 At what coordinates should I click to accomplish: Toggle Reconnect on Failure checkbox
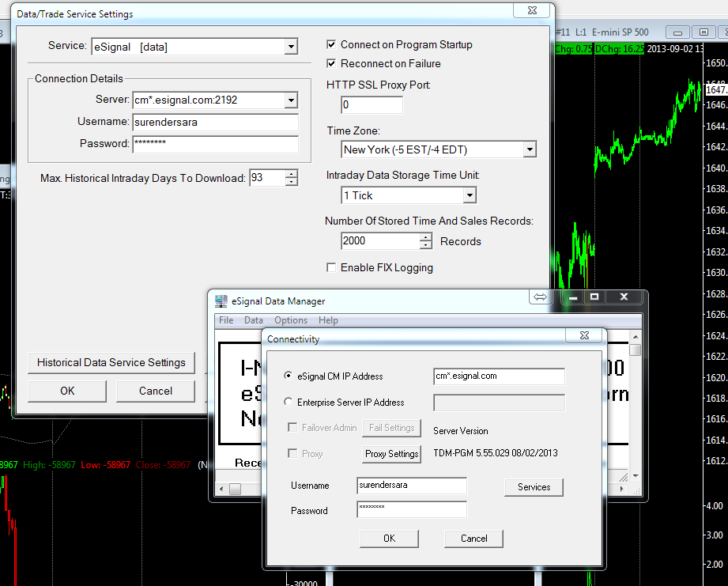tap(331, 63)
